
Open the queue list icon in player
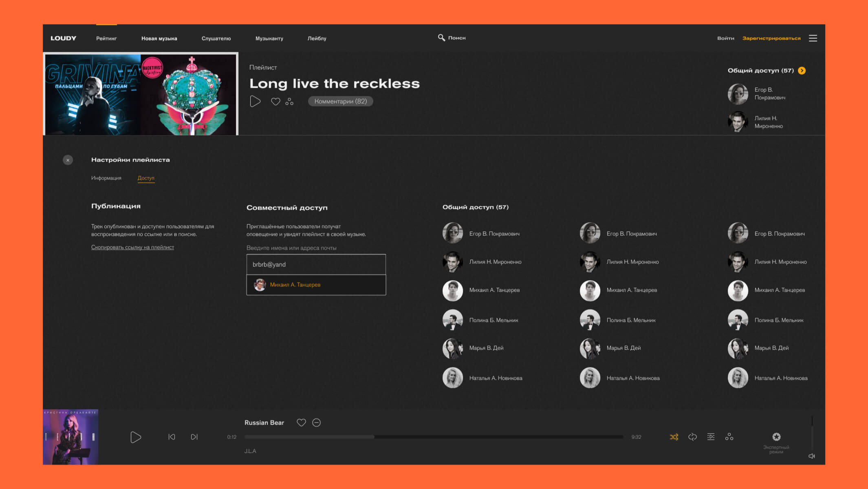click(x=711, y=437)
